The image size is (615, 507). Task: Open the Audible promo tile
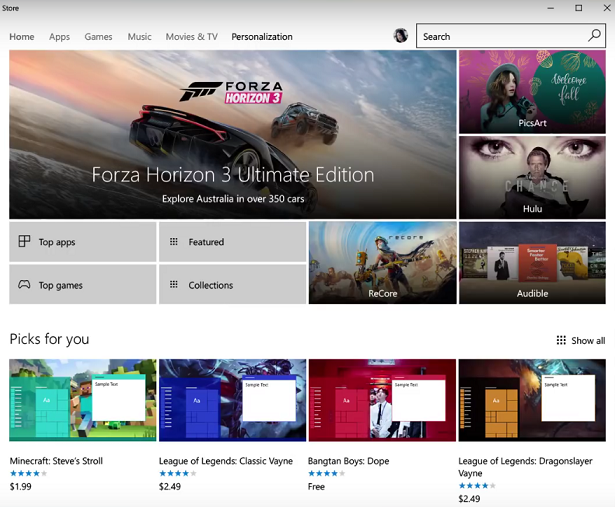coord(532,263)
